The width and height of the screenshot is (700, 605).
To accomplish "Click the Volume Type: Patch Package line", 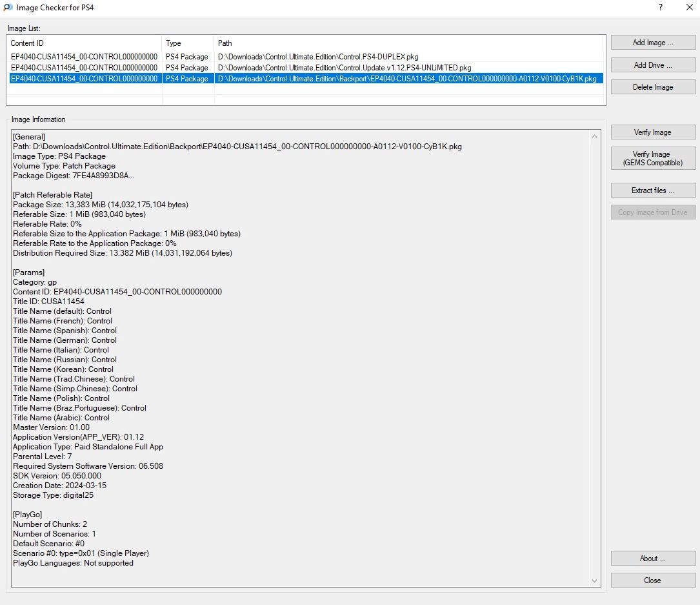I will coord(64,166).
